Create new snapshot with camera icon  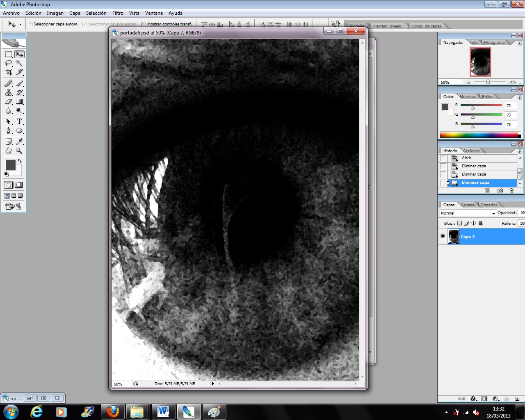coord(500,190)
